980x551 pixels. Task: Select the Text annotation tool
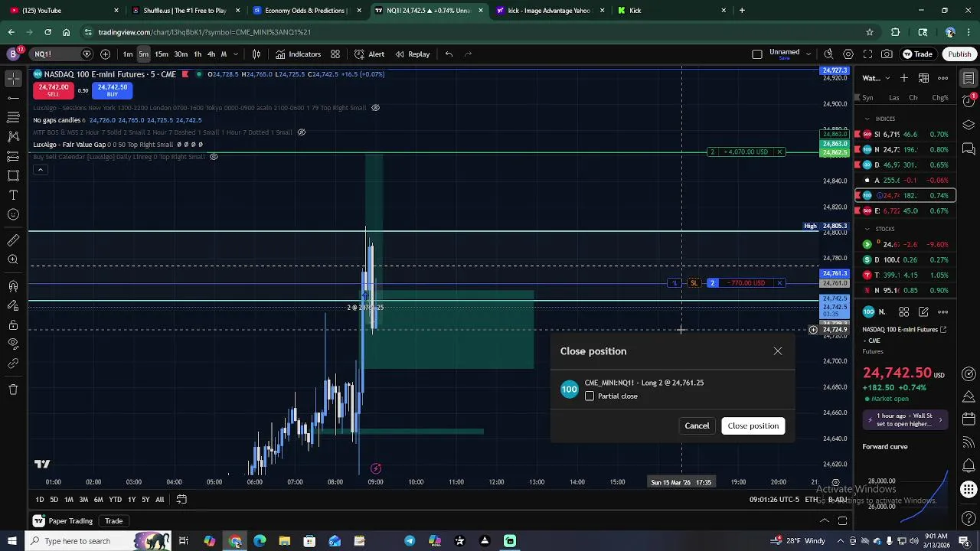click(13, 195)
